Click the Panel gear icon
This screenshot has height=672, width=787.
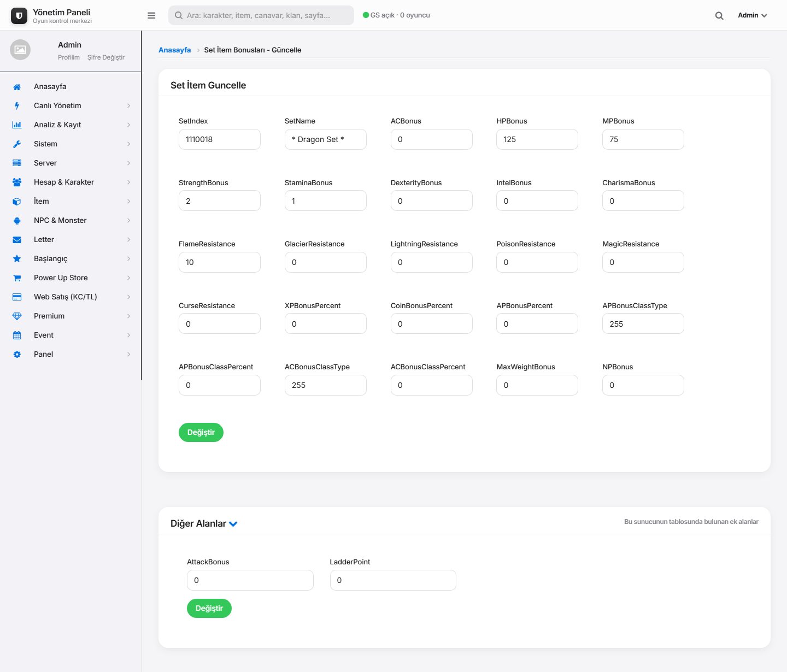tap(17, 355)
